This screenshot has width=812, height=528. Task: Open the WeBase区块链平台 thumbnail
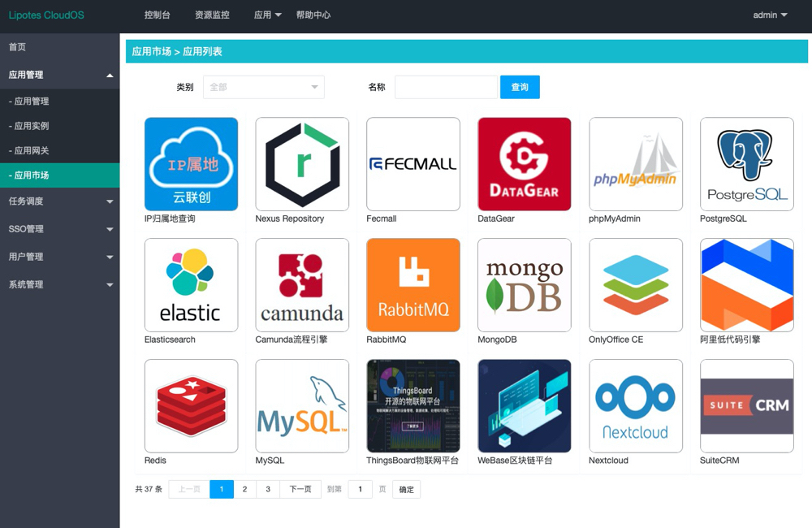(524, 405)
